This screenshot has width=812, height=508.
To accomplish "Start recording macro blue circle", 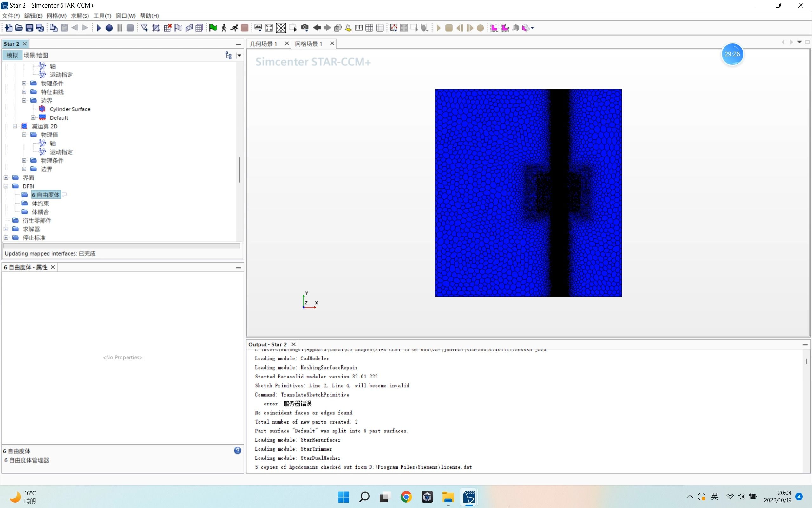I will [109, 28].
